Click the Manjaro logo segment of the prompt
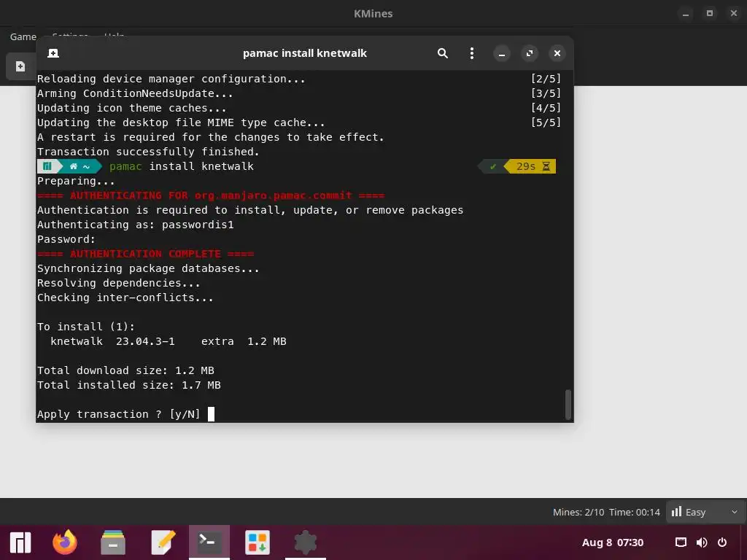 coord(47,166)
